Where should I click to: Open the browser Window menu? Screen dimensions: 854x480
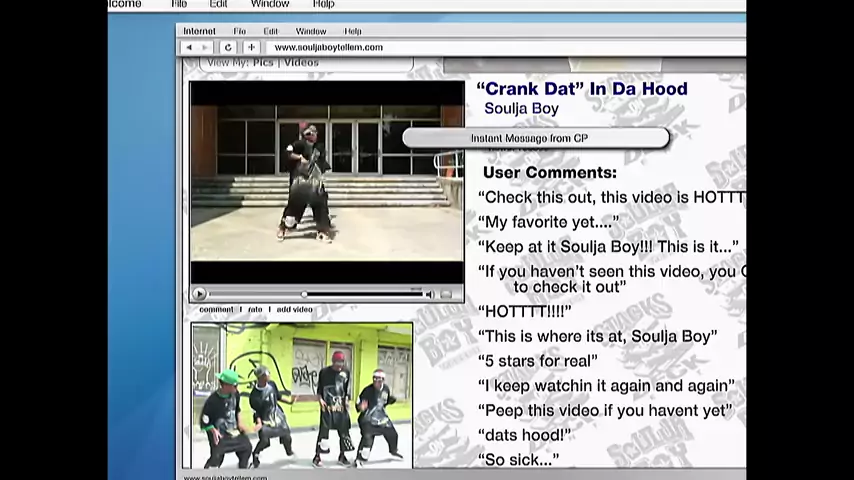click(311, 31)
